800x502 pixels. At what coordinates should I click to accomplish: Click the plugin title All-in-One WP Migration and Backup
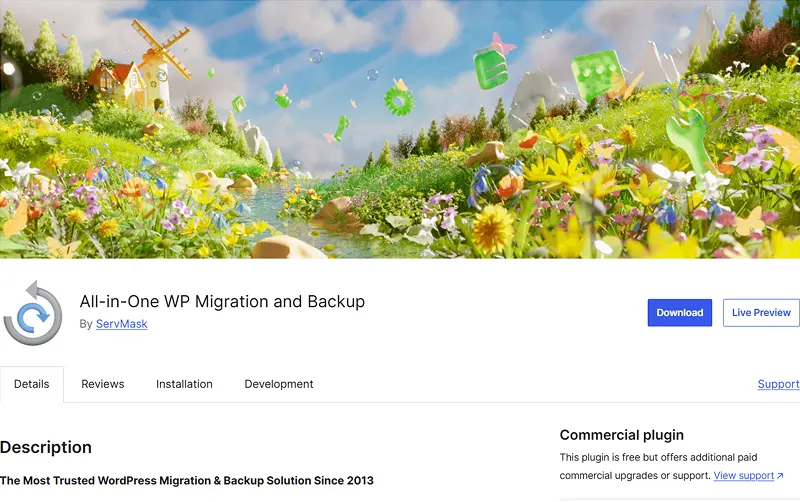[x=222, y=301]
